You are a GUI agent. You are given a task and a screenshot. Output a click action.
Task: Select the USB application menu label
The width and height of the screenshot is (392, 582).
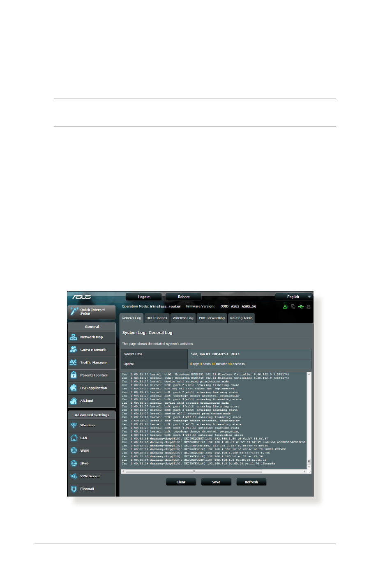[94, 388]
